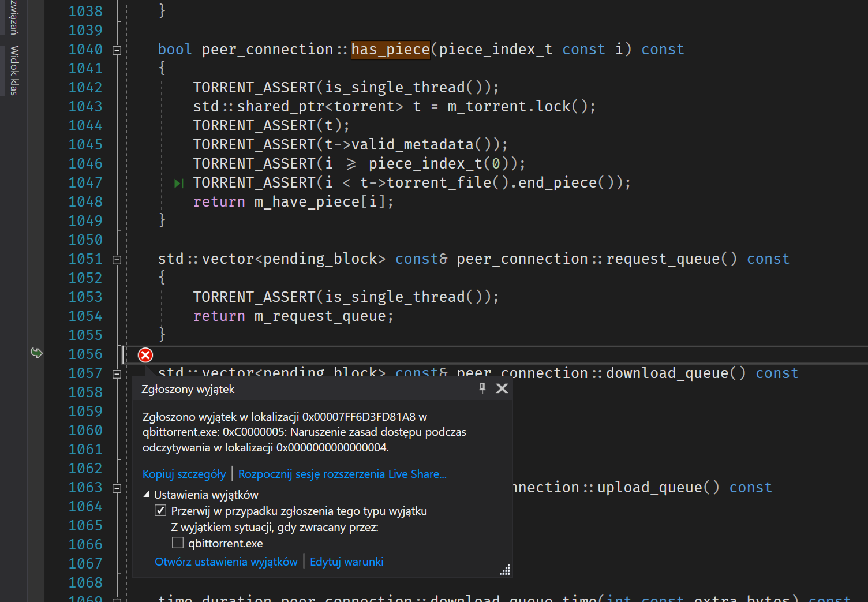Viewport: 868px width, 602px height.
Task: Collapse the Ustawienia wyjątków section
Action: coord(148,495)
